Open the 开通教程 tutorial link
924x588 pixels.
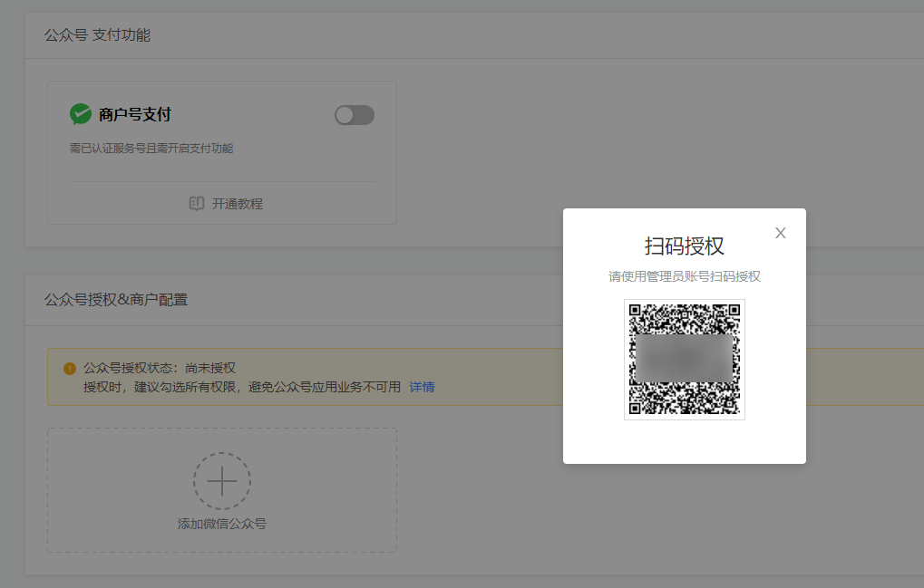click(237, 204)
